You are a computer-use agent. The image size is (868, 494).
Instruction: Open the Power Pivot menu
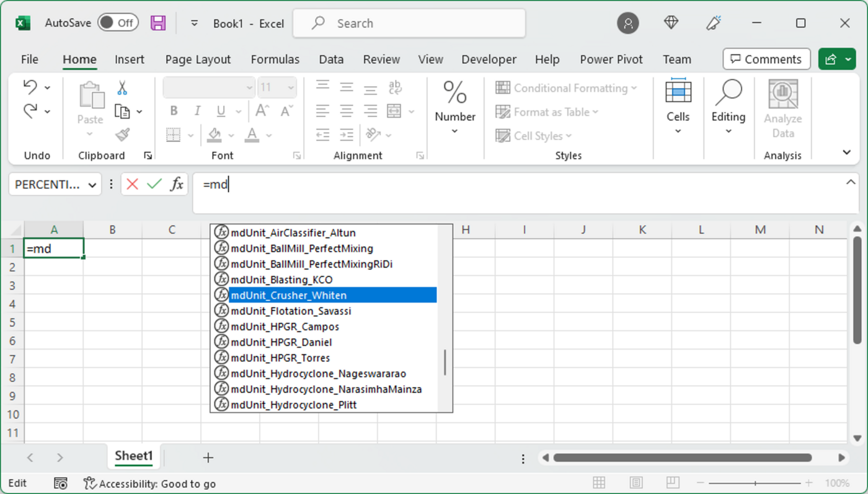click(x=611, y=59)
